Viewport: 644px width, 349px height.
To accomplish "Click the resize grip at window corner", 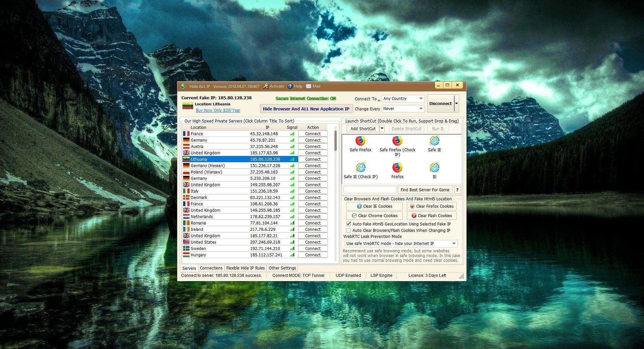I will click(x=462, y=276).
